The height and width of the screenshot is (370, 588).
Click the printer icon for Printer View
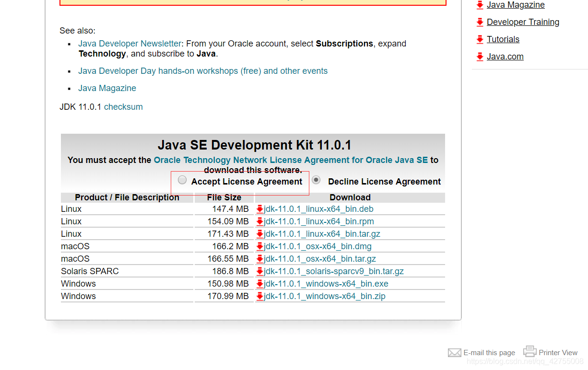tap(530, 351)
